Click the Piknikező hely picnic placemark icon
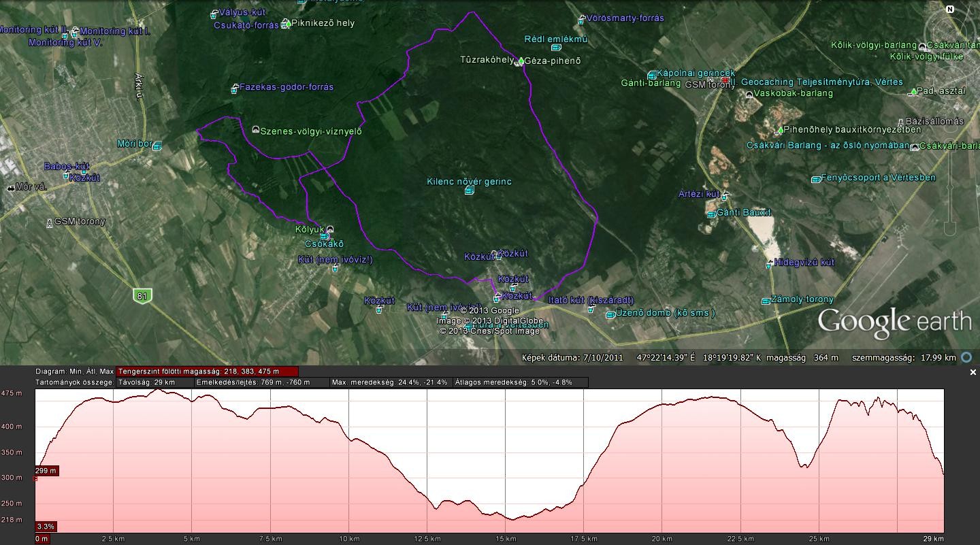This screenshot has height=545, width=980. [x=287, y=24]
